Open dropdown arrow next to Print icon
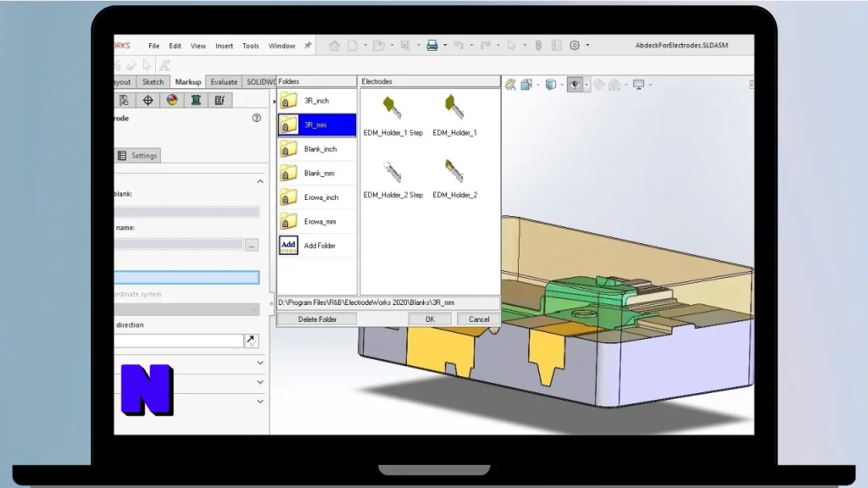Image resolution: width=868 pixels, height=488 pixels. click(x=445, y=46)
